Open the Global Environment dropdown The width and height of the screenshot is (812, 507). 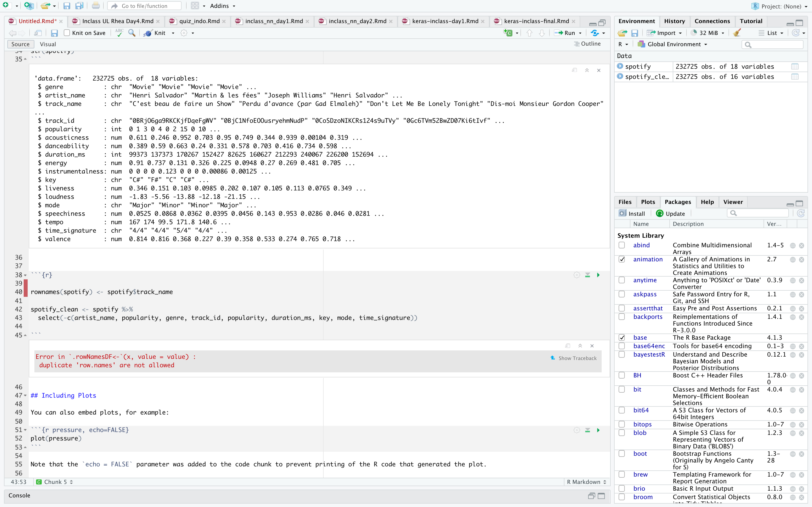(x=672, y=44)
